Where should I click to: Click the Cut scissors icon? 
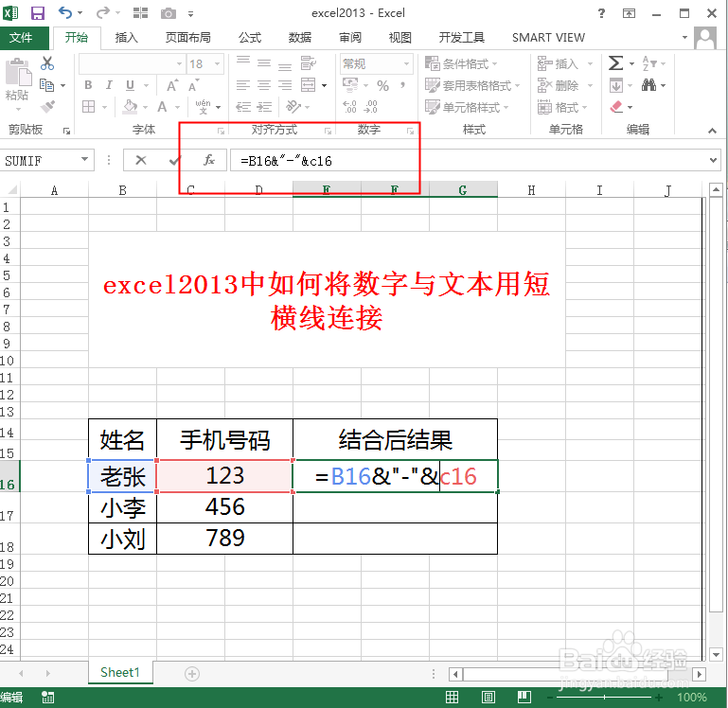[47, 63]
